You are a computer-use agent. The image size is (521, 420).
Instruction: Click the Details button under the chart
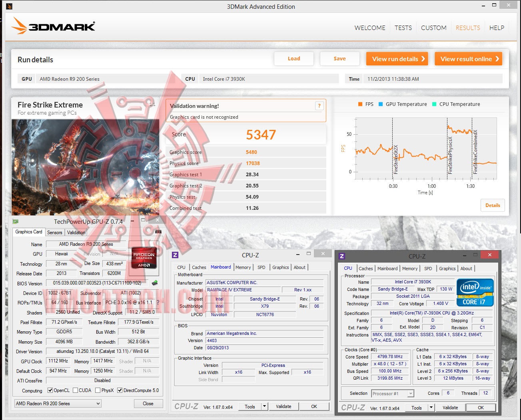(x=493, y=205)
